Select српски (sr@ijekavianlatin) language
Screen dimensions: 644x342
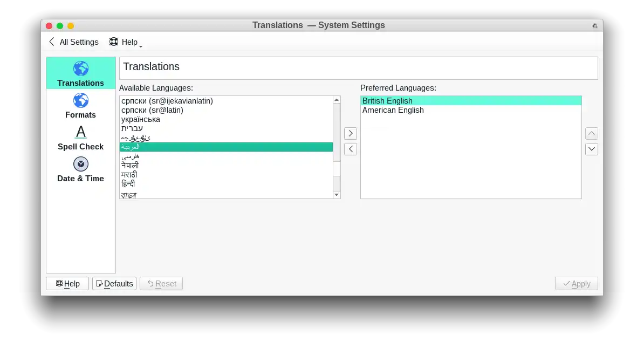(226, 100)
